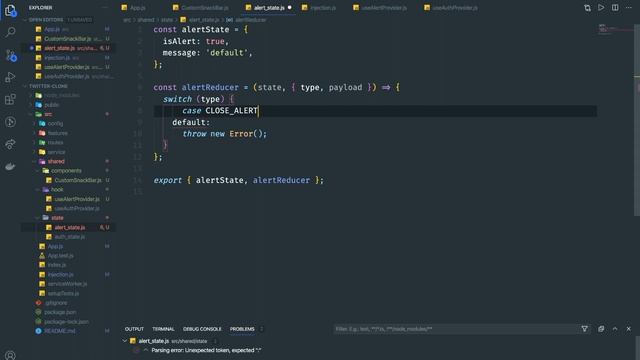This screenshot has height=360, width=640.
Task: Open the Extensions view icon
Action: (x=10, y=99)
